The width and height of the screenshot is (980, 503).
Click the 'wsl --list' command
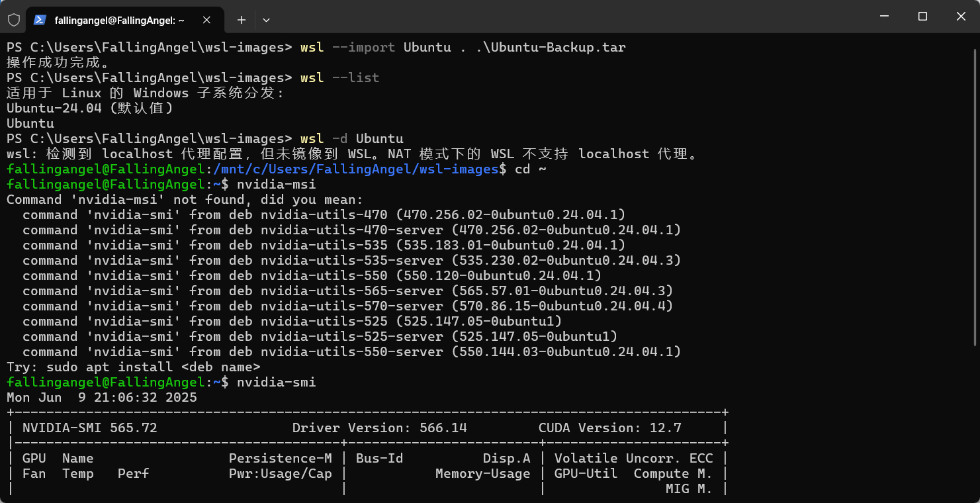click(x=340, y=78)
